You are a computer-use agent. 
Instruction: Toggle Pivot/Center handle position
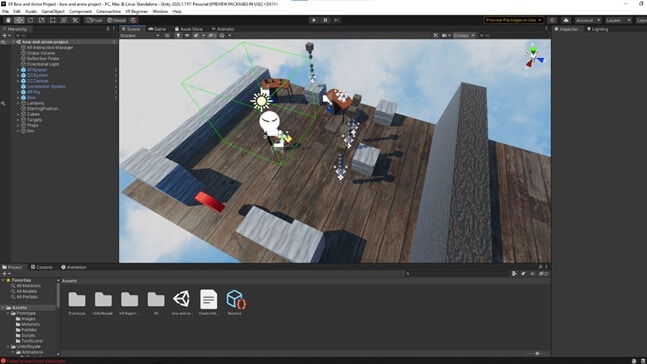click(x=94, y=20)
